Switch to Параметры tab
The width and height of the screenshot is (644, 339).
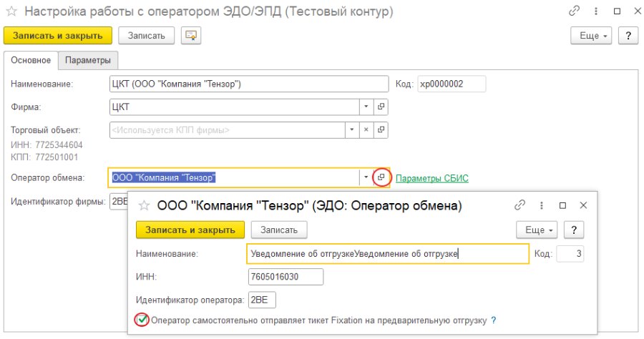[x=88, y=60]
